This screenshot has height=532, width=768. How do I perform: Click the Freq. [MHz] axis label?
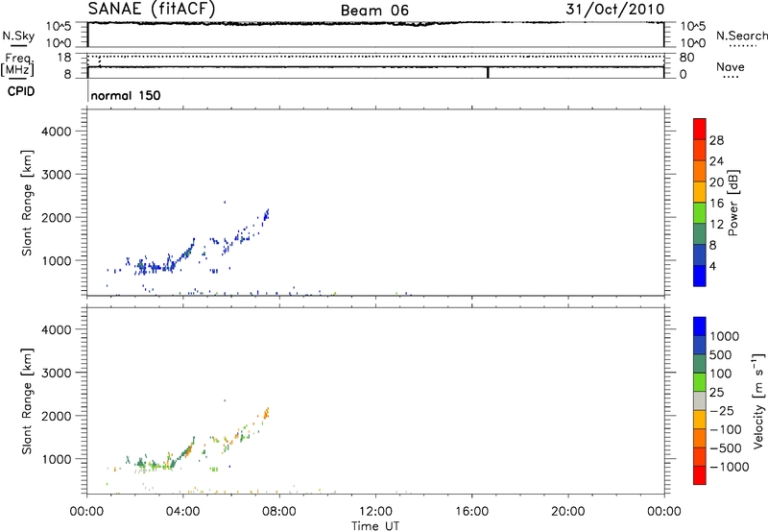[19, 64]
